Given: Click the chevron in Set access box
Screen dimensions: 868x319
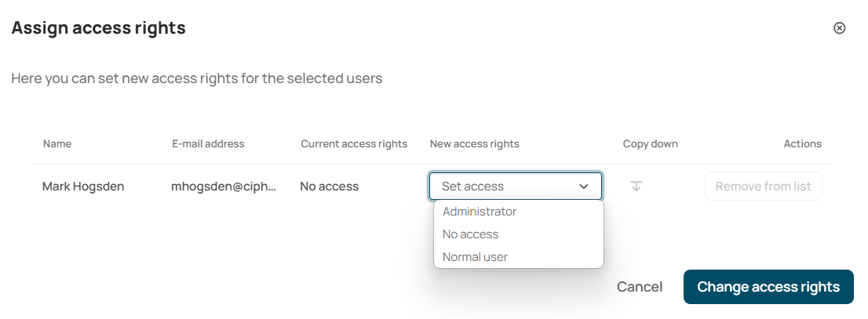Looking at the screenshot, I should pos(583,187).
